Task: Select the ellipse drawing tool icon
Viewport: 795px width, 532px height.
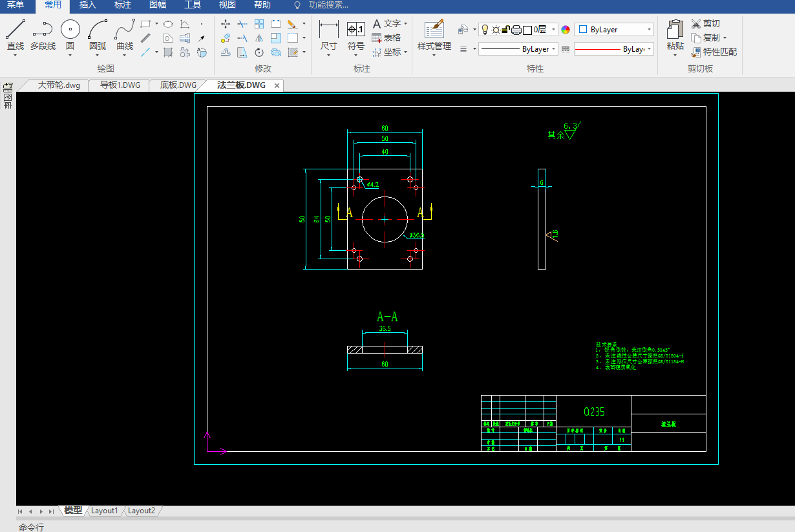Action: (168, 24)
